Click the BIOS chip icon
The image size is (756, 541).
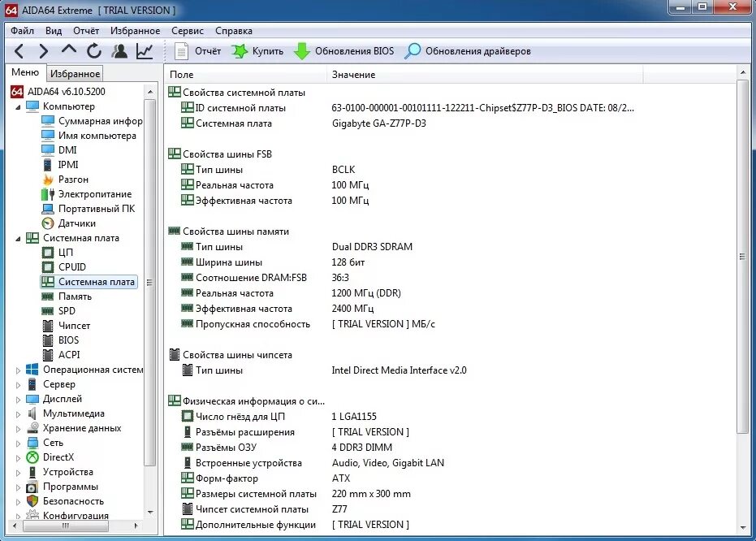(48, 340)
